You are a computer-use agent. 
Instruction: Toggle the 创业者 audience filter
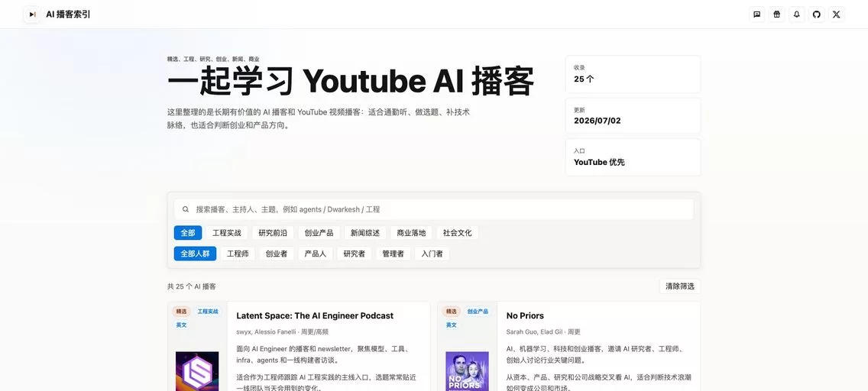pyautogui.click(x=277, y=254)
